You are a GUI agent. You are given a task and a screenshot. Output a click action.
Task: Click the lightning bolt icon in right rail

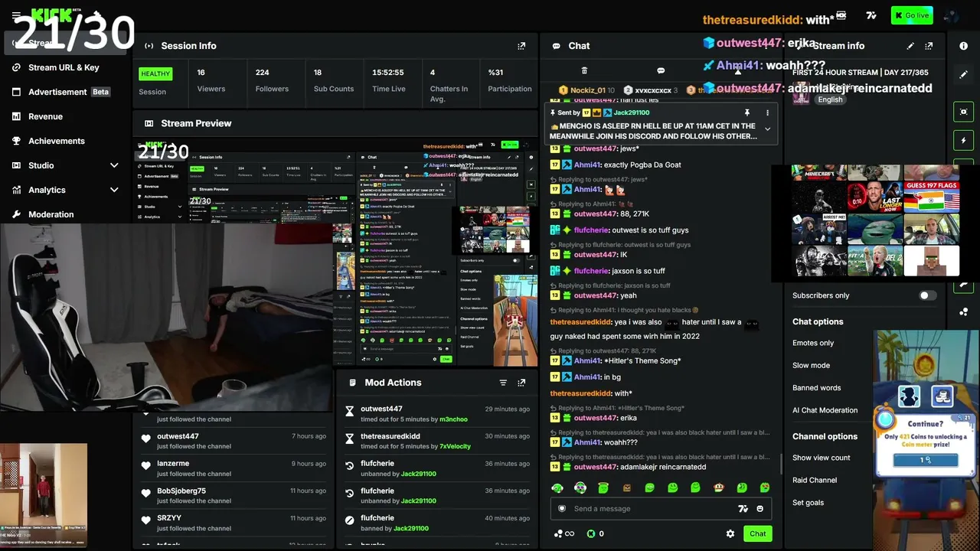(x=963, y=140)
